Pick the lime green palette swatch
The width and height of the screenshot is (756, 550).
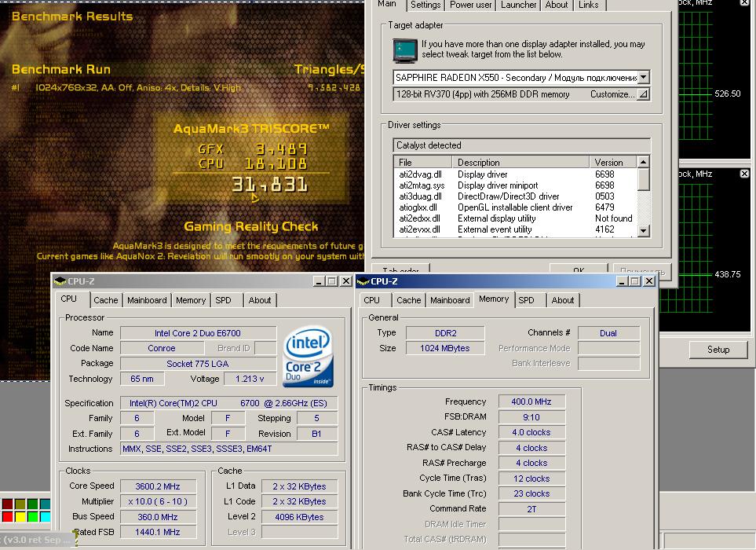[x=33, y=517]
